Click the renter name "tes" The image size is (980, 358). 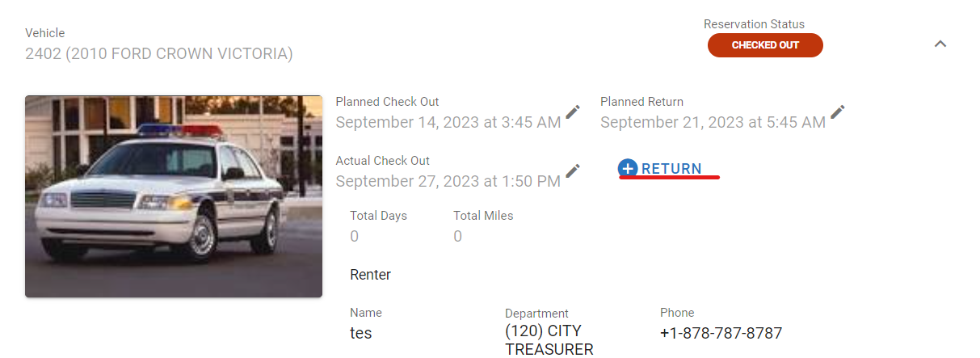(x=360, y=333)
